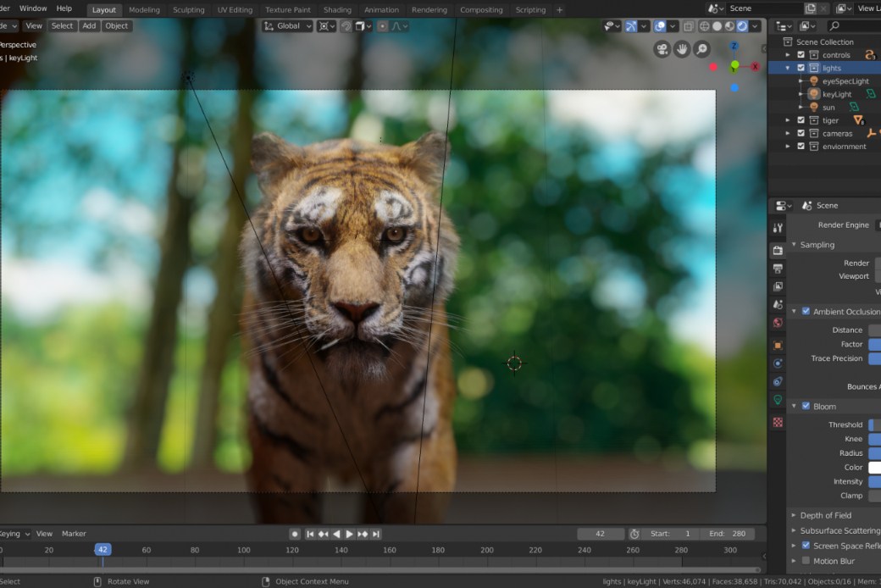The image size is (881, 588).
Task: Open the Global transform orientation dropdown
Action: (x=288, y=26)
